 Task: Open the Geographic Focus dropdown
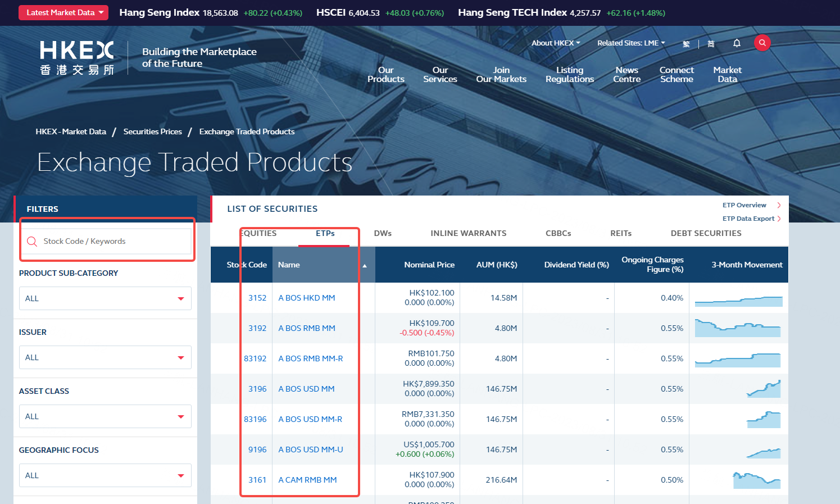pos(105,475)
